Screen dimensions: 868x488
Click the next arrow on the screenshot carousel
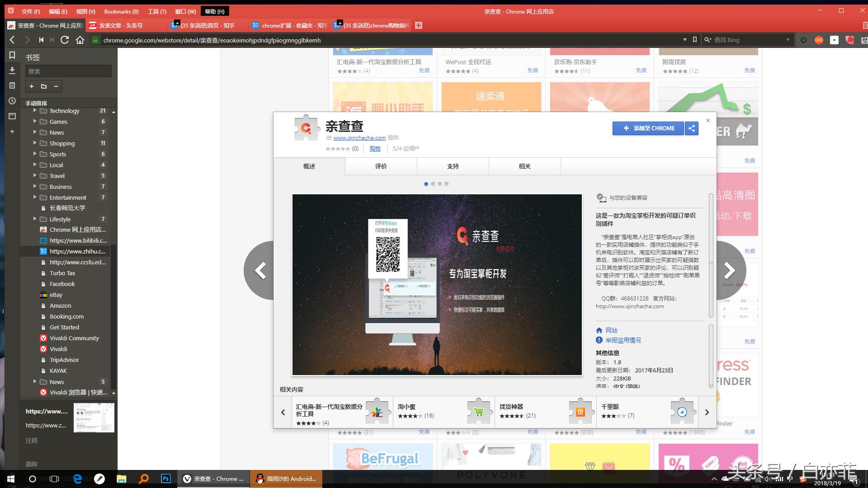(729, 270)
